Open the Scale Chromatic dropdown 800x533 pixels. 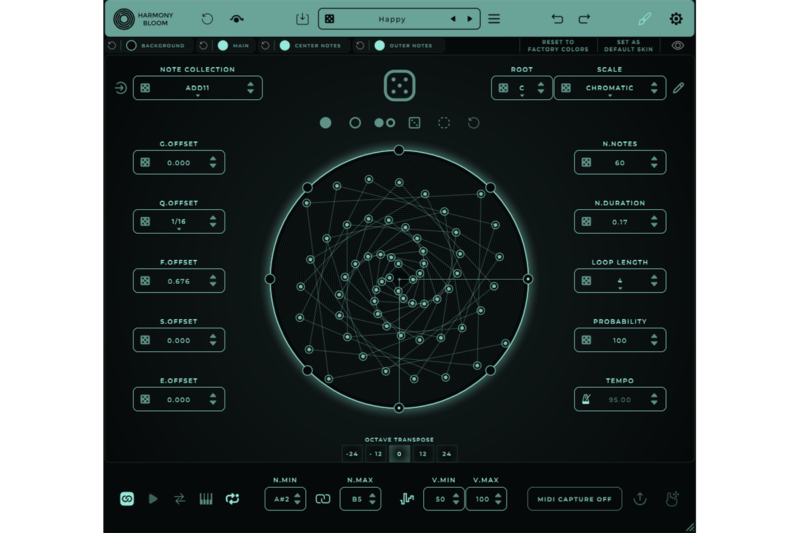(609, 88)
